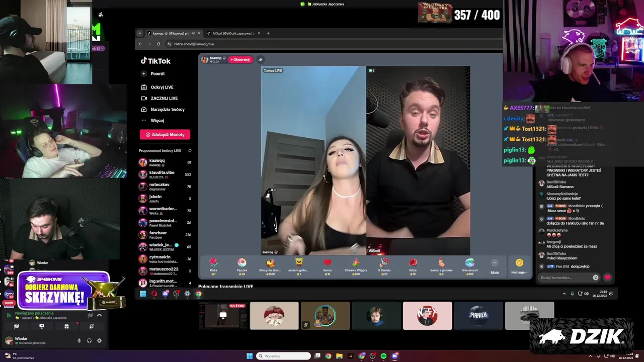Mute the kaawqq tab audio icon
Image resolution: width=644 pixels, height=362 pixels.
(x=193, y=33)
